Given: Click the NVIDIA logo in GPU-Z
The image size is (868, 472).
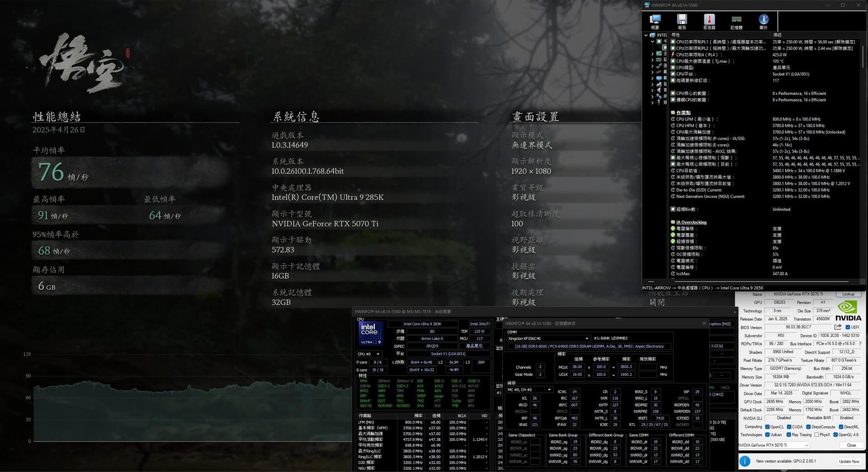Looking at the screenshot, I should pyautogui.click(x=848, y=311).
